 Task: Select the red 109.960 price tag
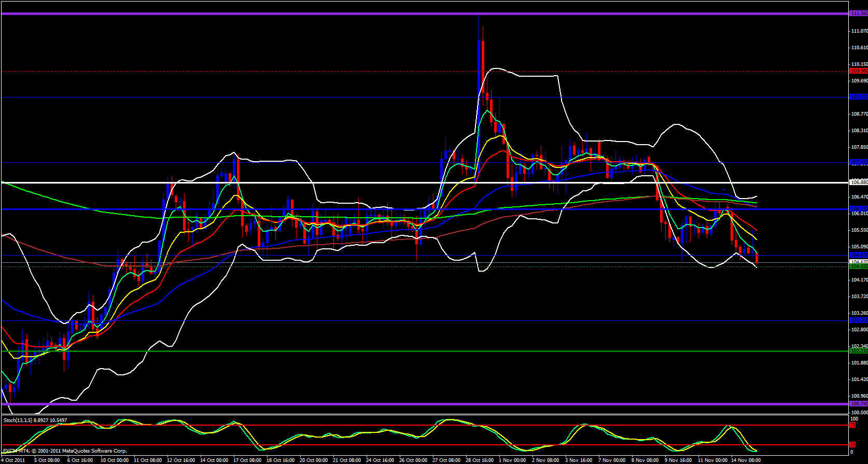pos(859,71)
